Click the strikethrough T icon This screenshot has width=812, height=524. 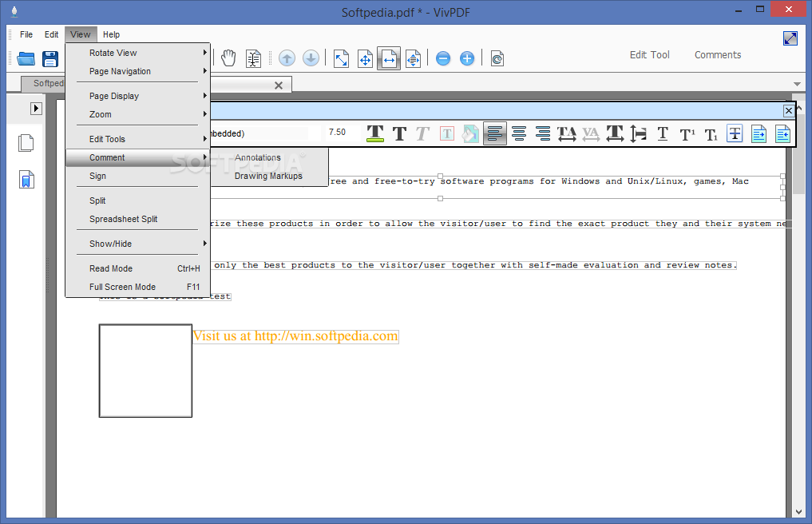point(735,133)
